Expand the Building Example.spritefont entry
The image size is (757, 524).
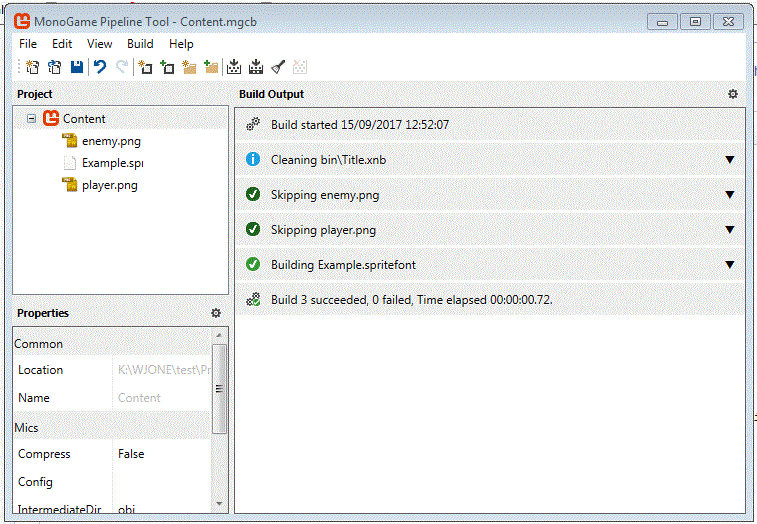[729, 265]
